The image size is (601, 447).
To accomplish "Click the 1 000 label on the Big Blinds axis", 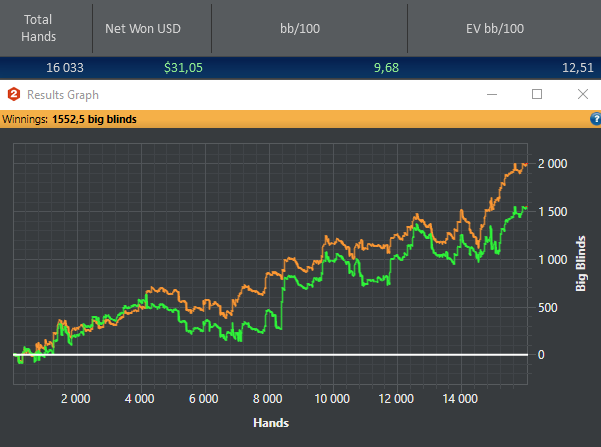I will pos(552,260).
